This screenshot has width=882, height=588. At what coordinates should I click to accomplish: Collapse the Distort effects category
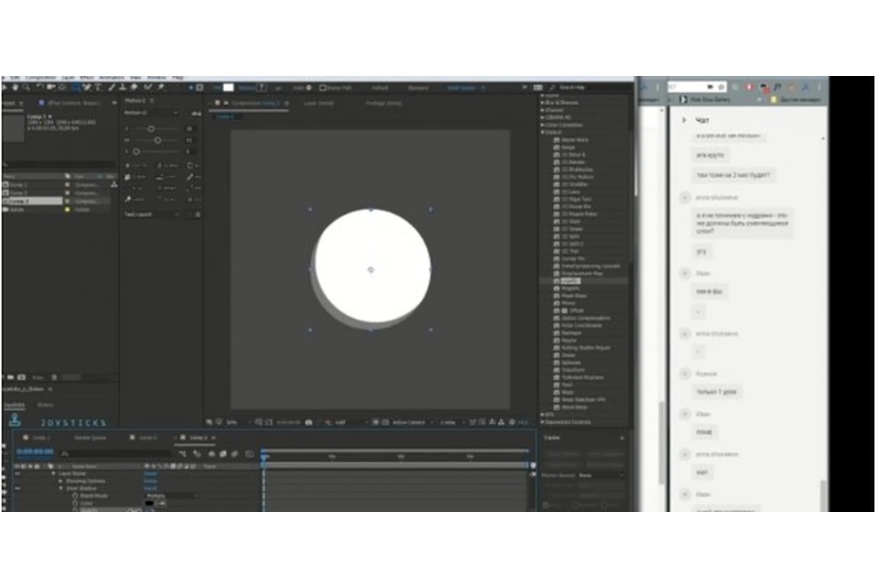pyautogui.click(x=543, y=132)
